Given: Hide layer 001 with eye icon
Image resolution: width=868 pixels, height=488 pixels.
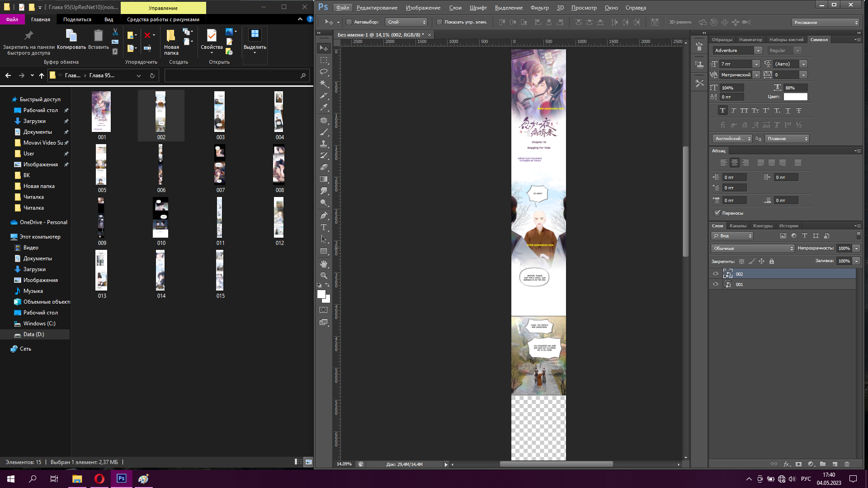Looking at the screenshot, I should click(715, 284).
